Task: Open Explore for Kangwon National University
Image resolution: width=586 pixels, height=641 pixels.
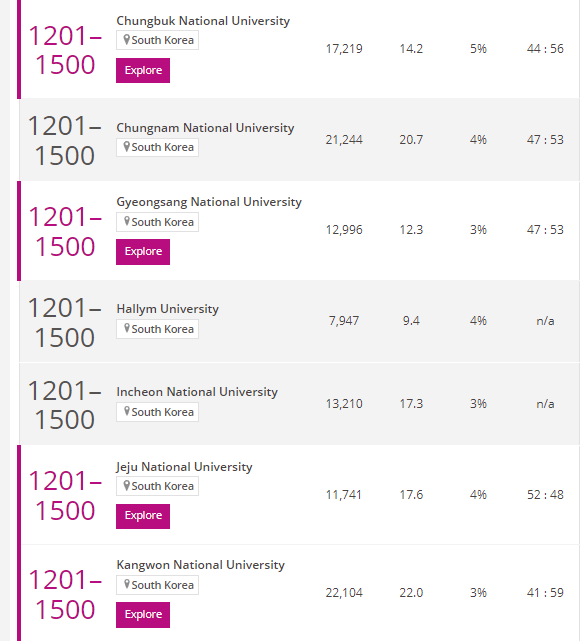Action: (x=143, y=614)
